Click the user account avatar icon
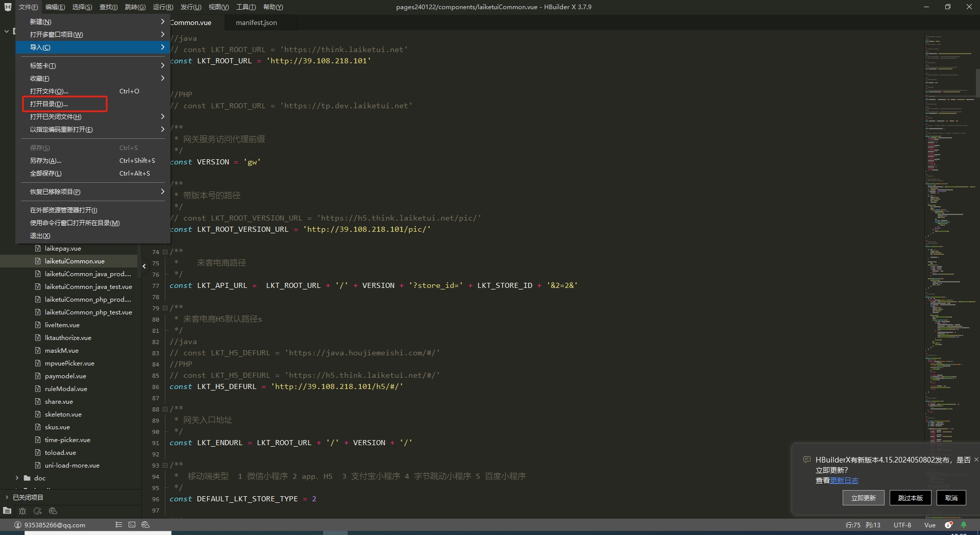Viewport: 980px width, 535px height. (18, 525)
